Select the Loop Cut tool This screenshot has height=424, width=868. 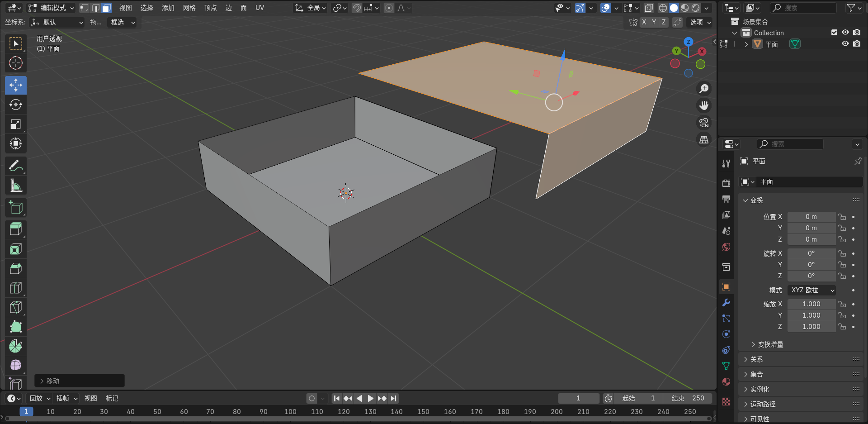16,288
